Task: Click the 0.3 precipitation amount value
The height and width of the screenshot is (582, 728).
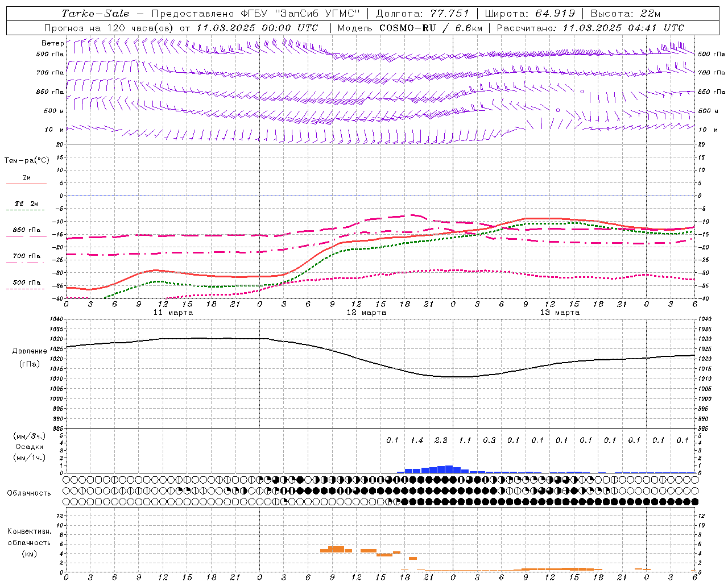Action: pyautogui.click(x=489, y=440)
